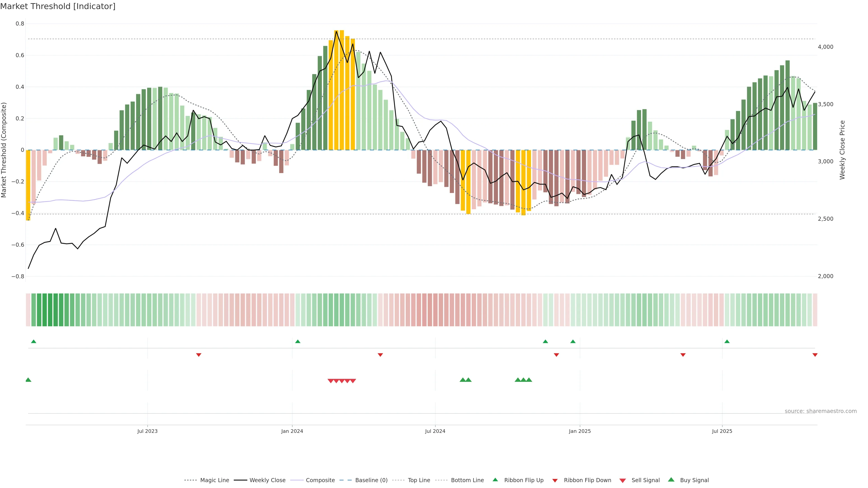Toggle the Sell Signal legend entry
868x488 pixels.
(645, 480)
